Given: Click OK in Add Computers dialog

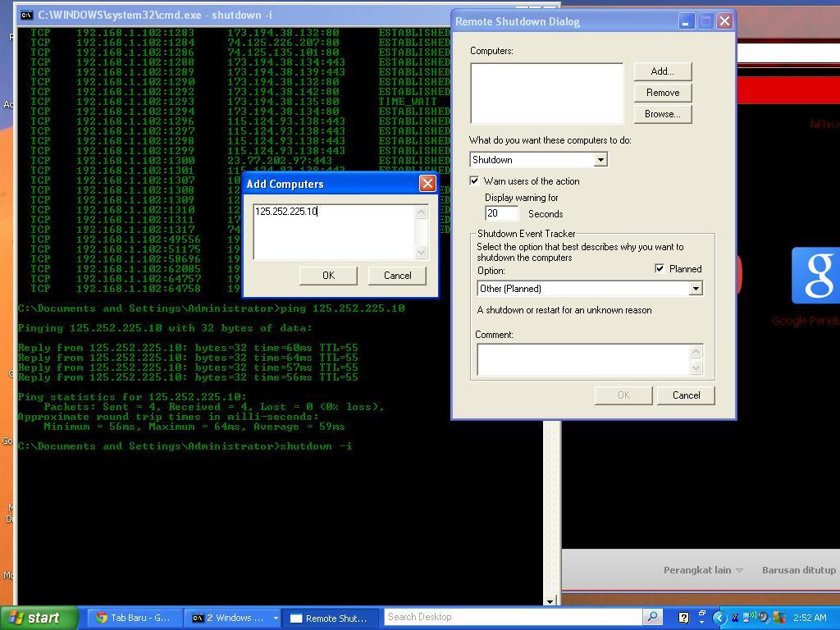Looking at the screenshot, I should point(328,275).
